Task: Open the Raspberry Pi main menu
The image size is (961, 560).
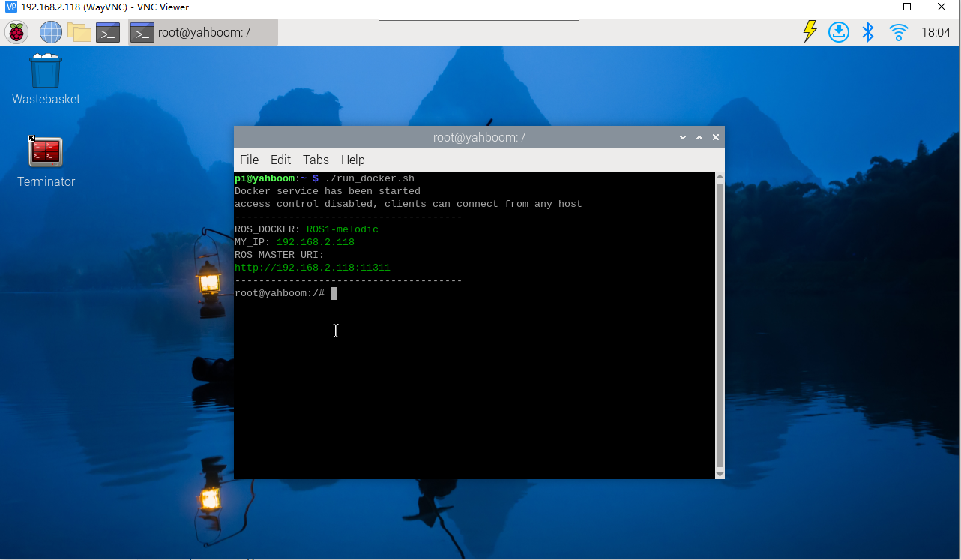Action: point(16,32)
